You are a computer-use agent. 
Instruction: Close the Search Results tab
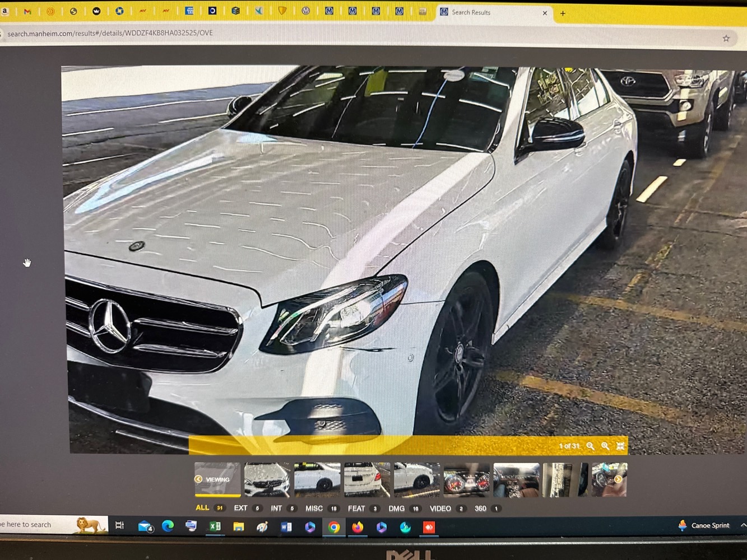(x=545, y=13)
